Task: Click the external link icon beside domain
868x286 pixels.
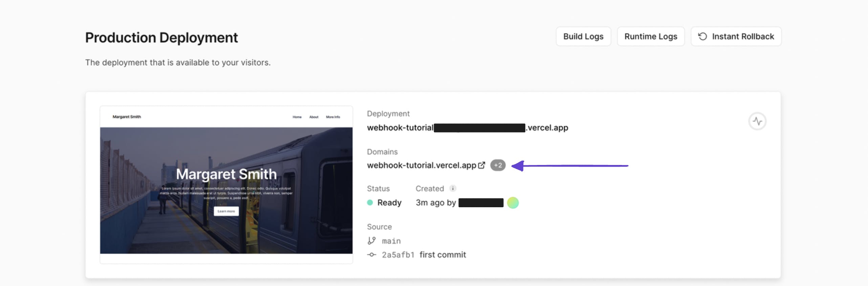Action: [481, 165]
